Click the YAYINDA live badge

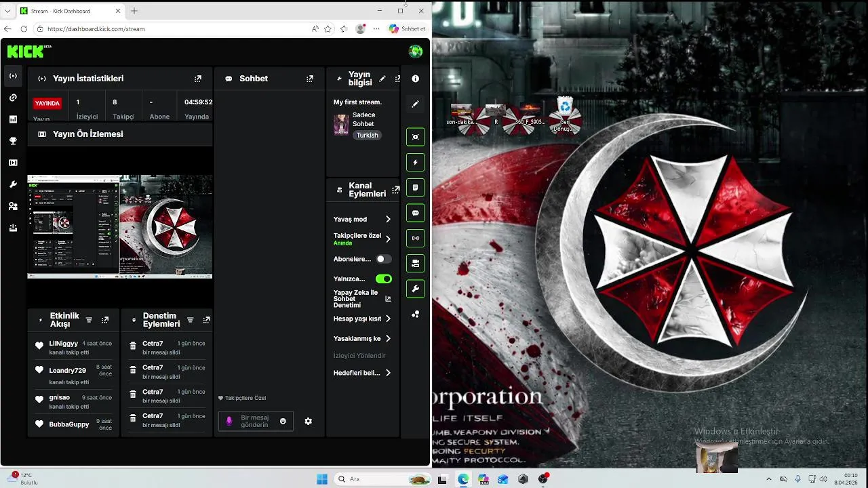[x=47, y=103]
